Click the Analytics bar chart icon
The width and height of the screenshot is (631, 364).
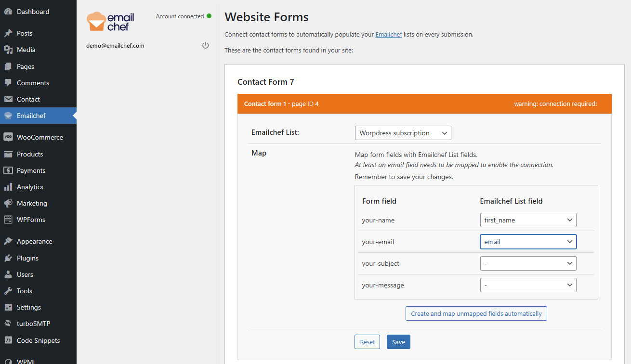click(8, 187)
